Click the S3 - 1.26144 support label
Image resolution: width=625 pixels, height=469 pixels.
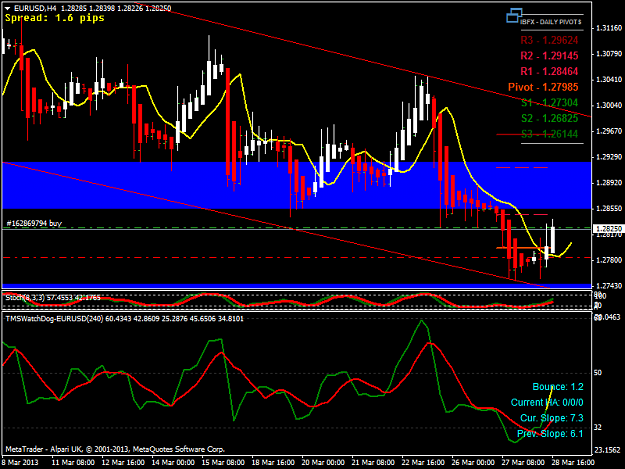tap(549, 134)
